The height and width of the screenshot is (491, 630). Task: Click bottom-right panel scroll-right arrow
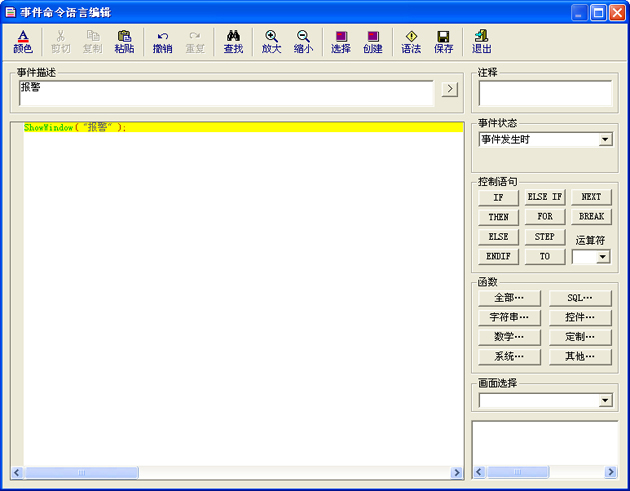click(x=611, y=472)
